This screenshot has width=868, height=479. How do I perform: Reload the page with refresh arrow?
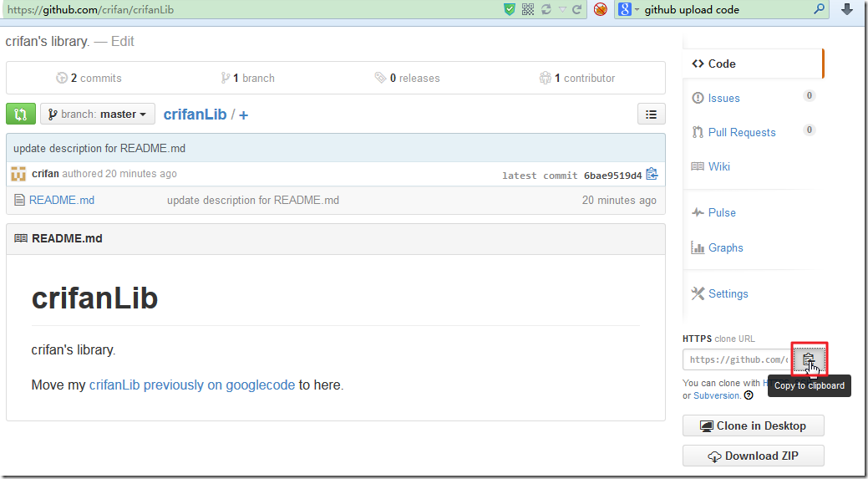[x=576, y=9]
